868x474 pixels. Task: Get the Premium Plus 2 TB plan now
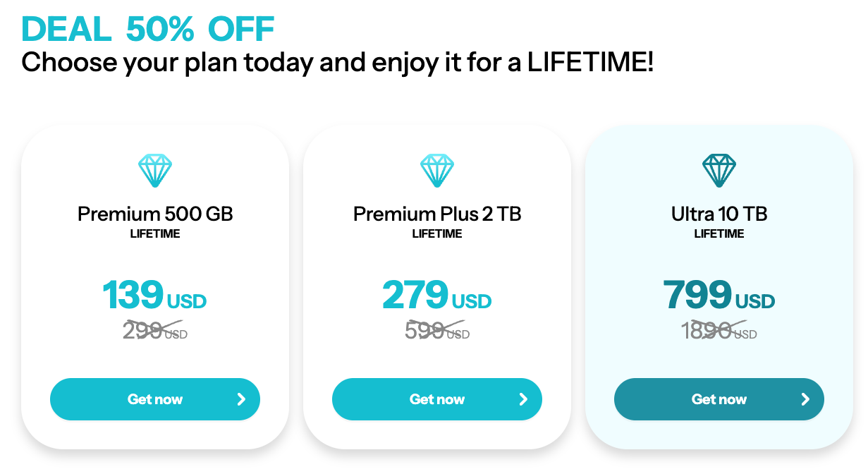(437, 399)
